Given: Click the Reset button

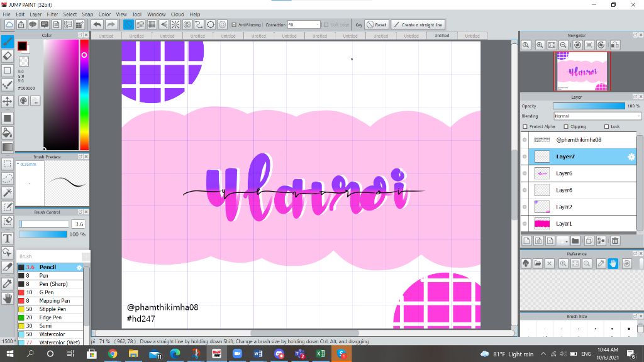Looking at the screenshot, I should coord(377,25).
